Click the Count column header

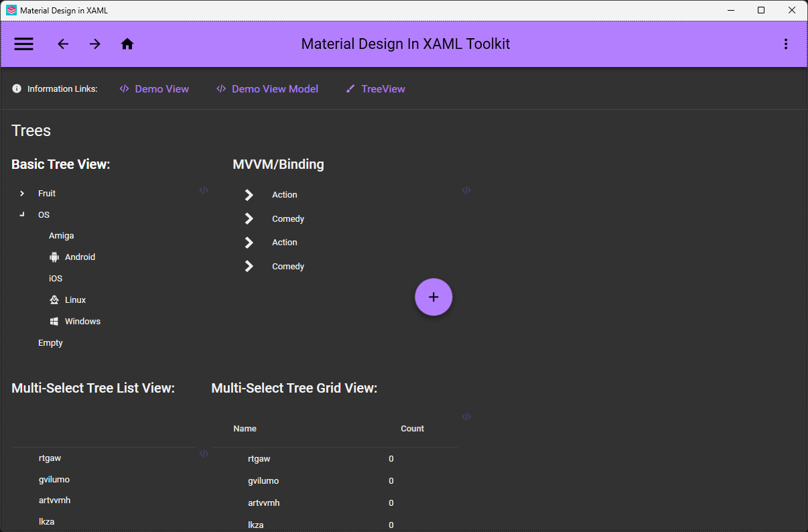413,429
